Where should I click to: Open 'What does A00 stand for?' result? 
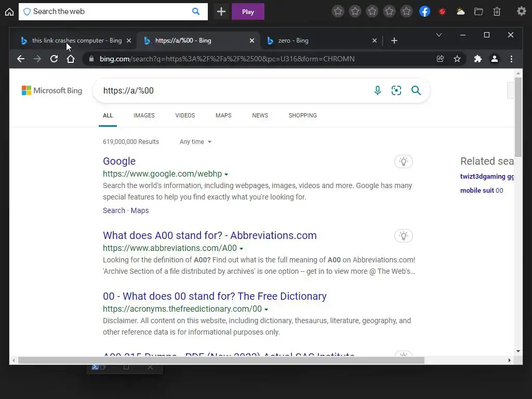coord(210,235)
